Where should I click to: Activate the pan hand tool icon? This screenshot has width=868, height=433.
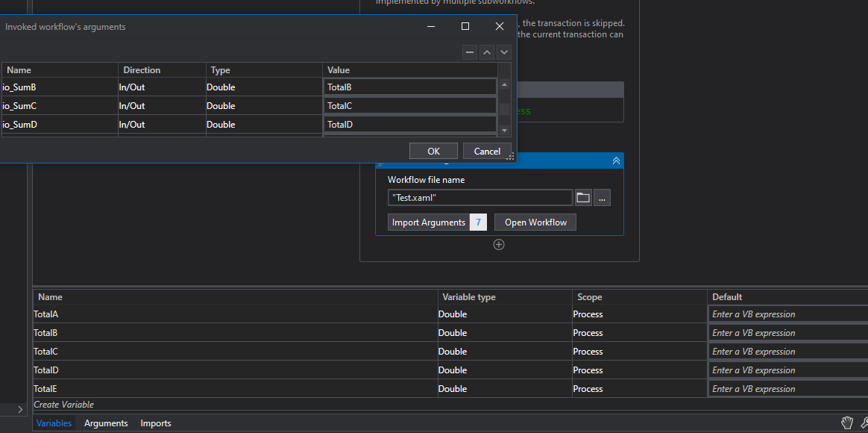[x=847, y=423]
